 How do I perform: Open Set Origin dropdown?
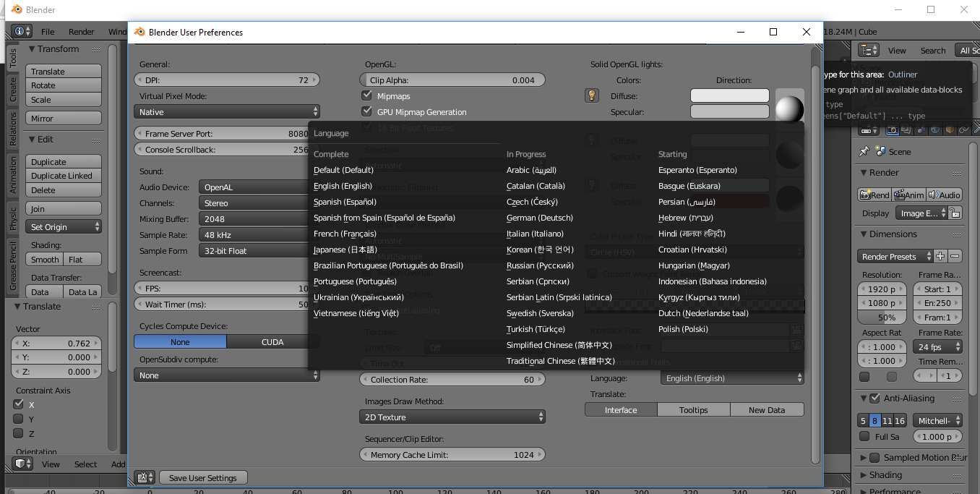pyautogui.click(x=64, y=226)
